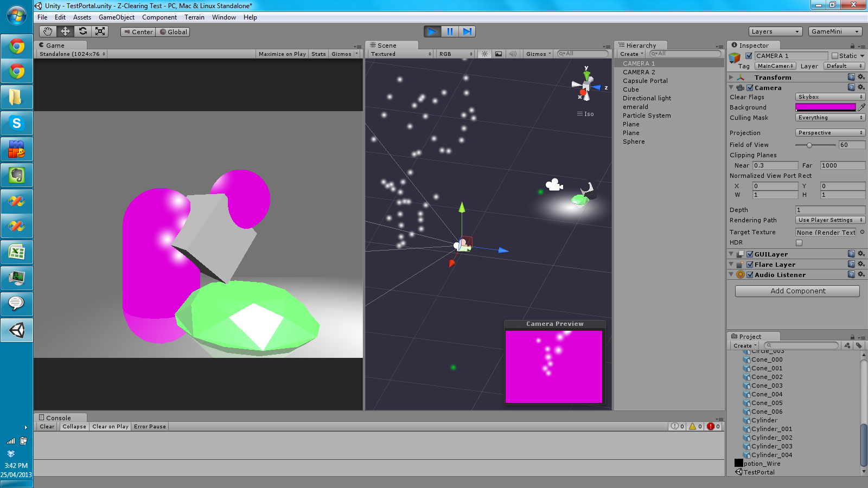868x488 pixels.
Task: Open the Component menu
Action: (159, 17)
